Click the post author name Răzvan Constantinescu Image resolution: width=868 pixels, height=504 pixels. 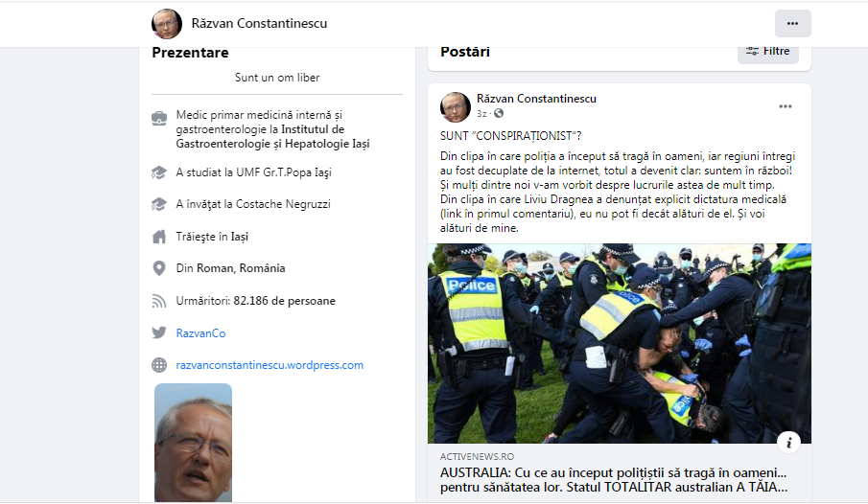click(536, 99)
